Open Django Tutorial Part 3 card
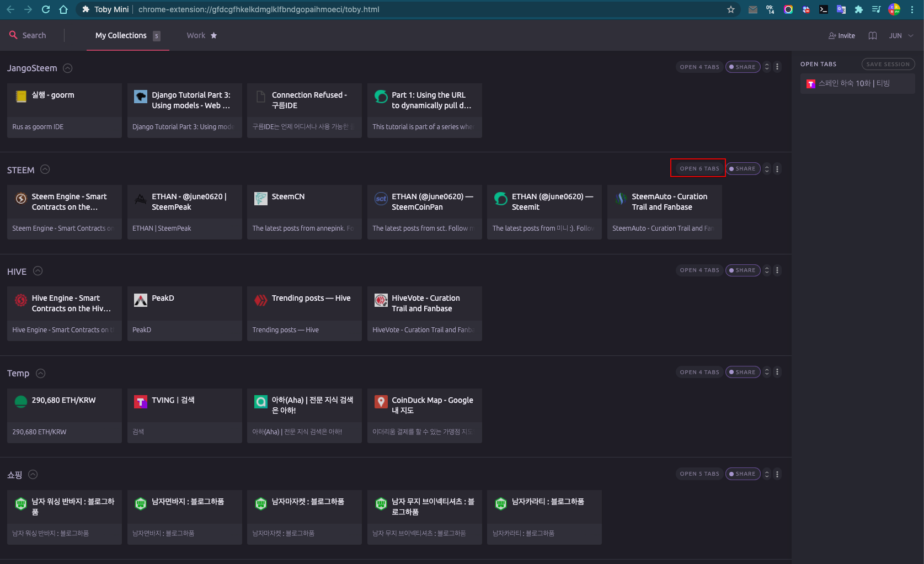This screenshot has width=924, height=564. 185,110
